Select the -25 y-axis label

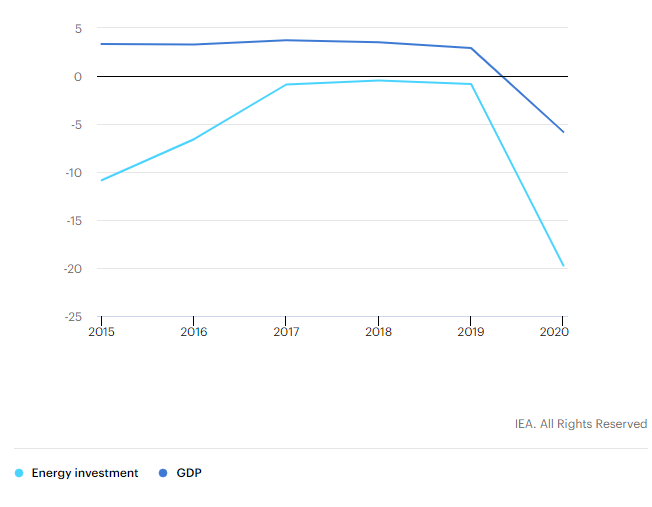pyautogui.click(x=72, y=316)
